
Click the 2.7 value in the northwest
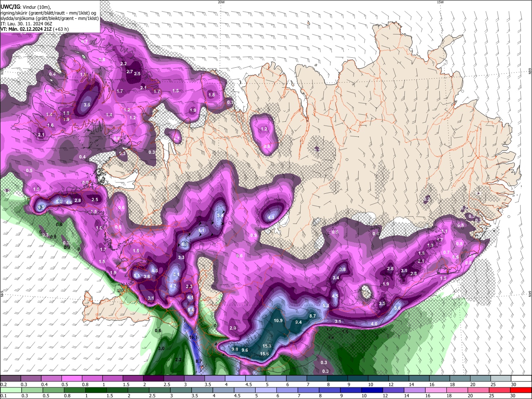tap(129, 71)
